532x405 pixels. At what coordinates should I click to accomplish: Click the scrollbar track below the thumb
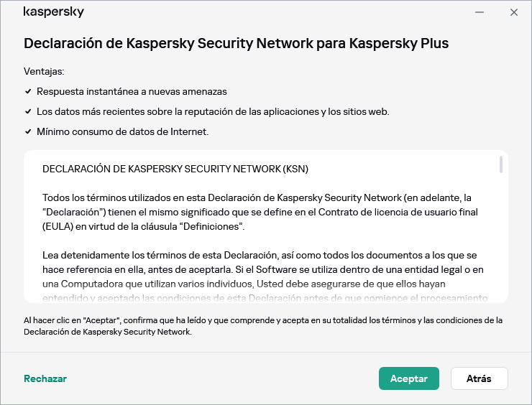(x=500, y=237)
